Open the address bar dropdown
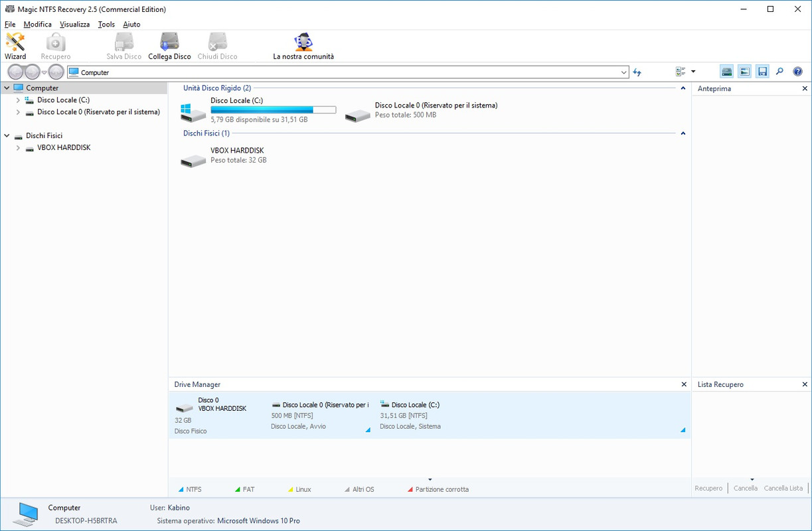812x531 pixels. [x=623, y=72]
